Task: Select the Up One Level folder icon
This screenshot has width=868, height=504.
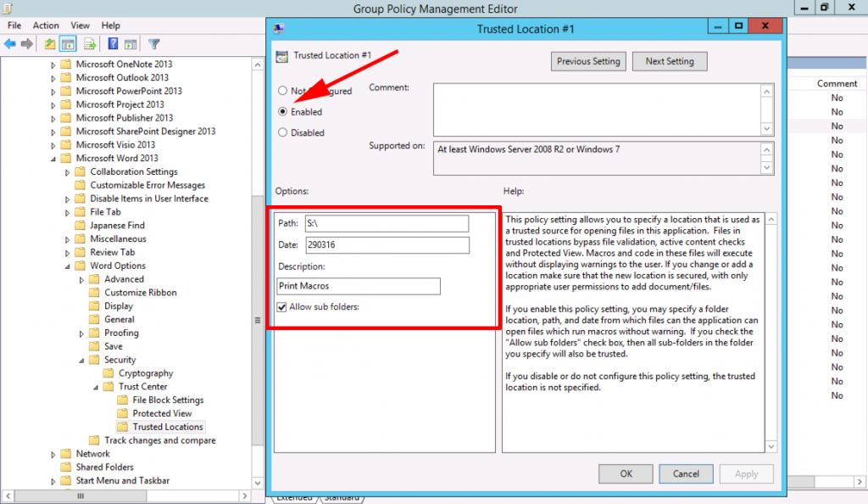Action: 49,43
